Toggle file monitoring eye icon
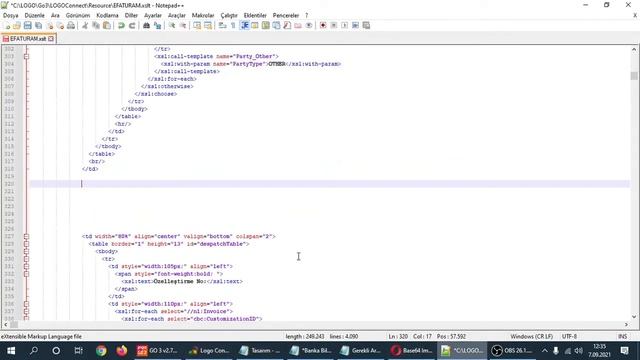 pos(309,26)
